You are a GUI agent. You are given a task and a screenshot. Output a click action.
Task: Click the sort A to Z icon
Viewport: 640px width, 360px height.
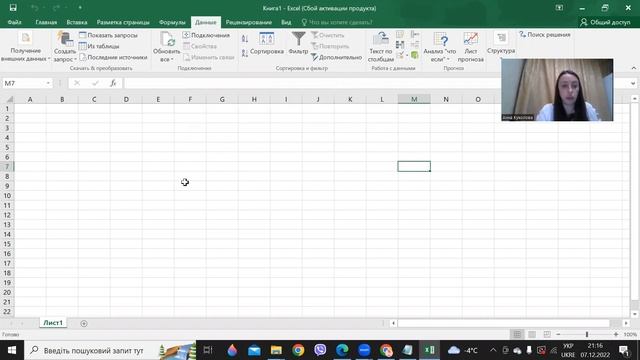[245, 39]
